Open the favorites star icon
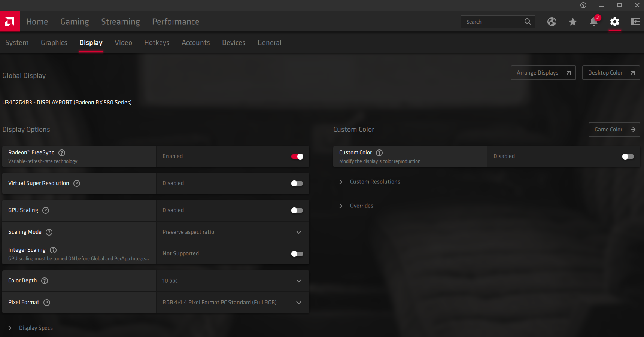The width and height of the screenshot is (644, 337). pyautogui.click(x=572, y=22)
